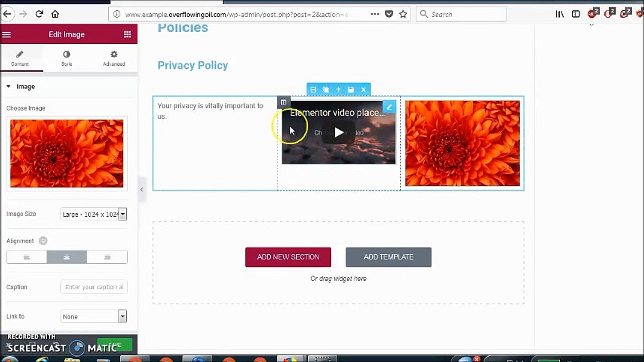
Task: Delete the section with the X icon
Action: (x=364, y=89)
